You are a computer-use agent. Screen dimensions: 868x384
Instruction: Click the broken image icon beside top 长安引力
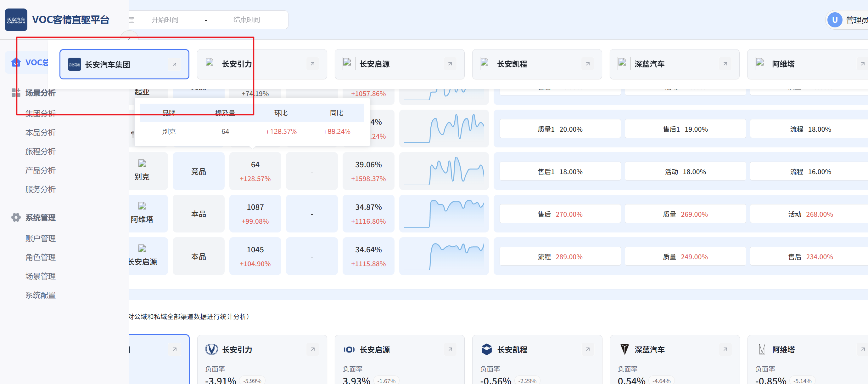[x=211, y=64]
